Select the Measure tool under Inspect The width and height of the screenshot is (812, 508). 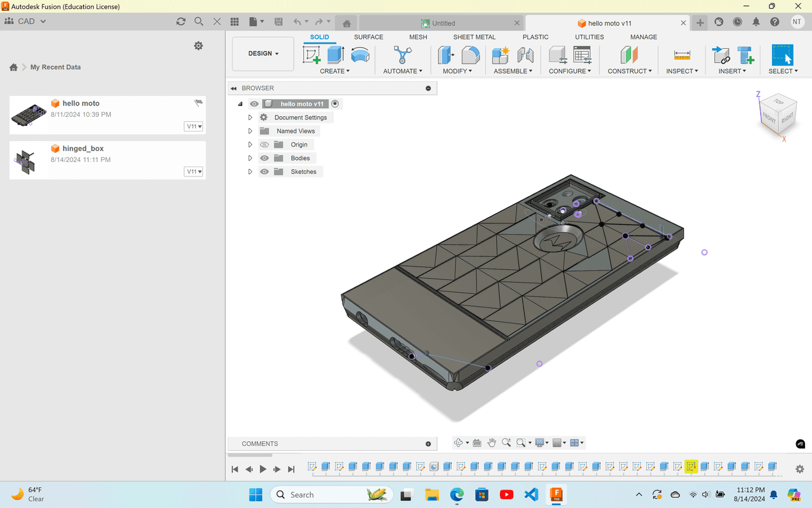click(x=682, y=55)
